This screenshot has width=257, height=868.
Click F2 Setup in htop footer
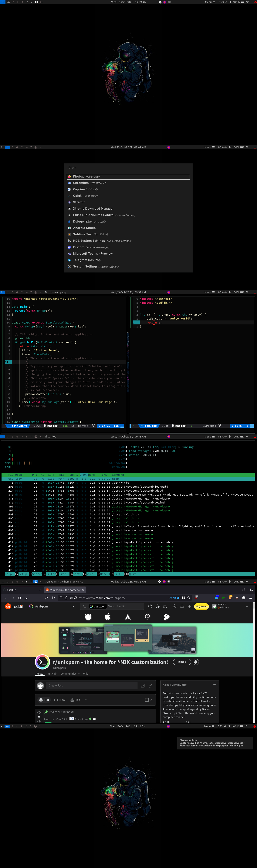click(22, 574)
